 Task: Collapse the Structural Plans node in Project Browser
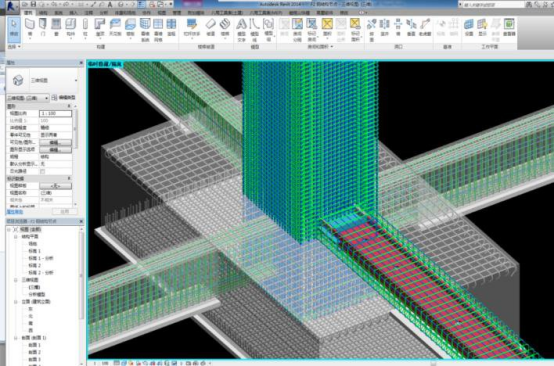pyautogui.click(x=16, y=236)
